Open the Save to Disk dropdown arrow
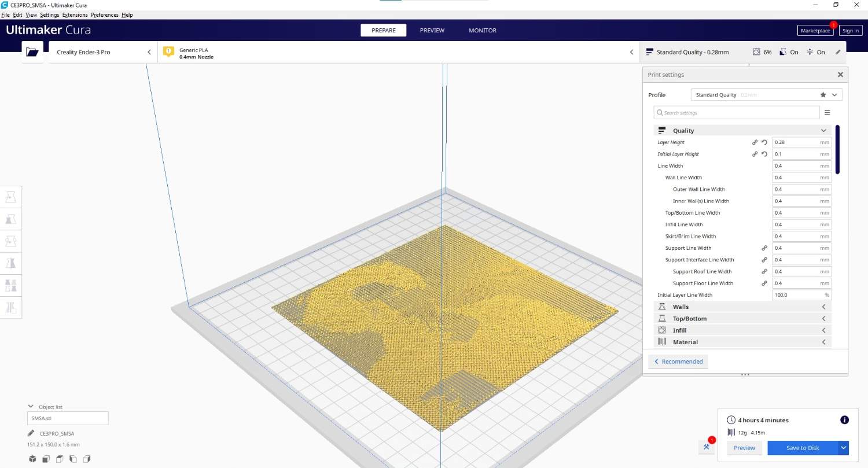The image size is (868, 468). coord(844,448)
